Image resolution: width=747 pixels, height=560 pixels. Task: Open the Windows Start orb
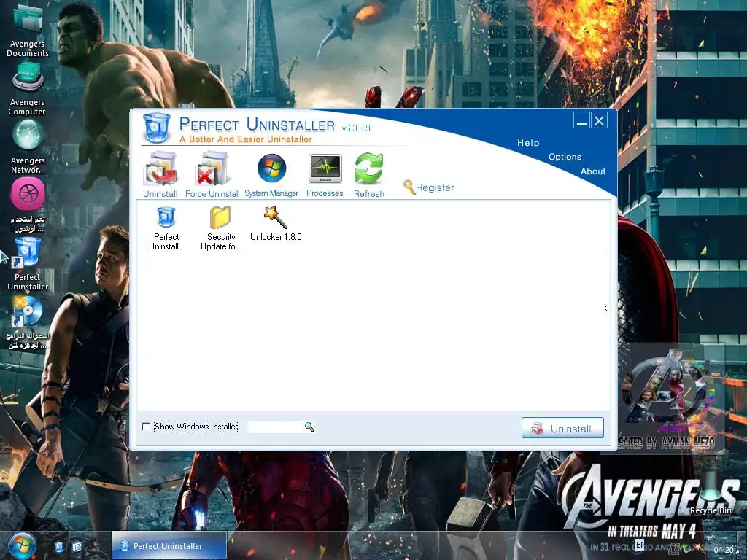click(x=22, y=546)
